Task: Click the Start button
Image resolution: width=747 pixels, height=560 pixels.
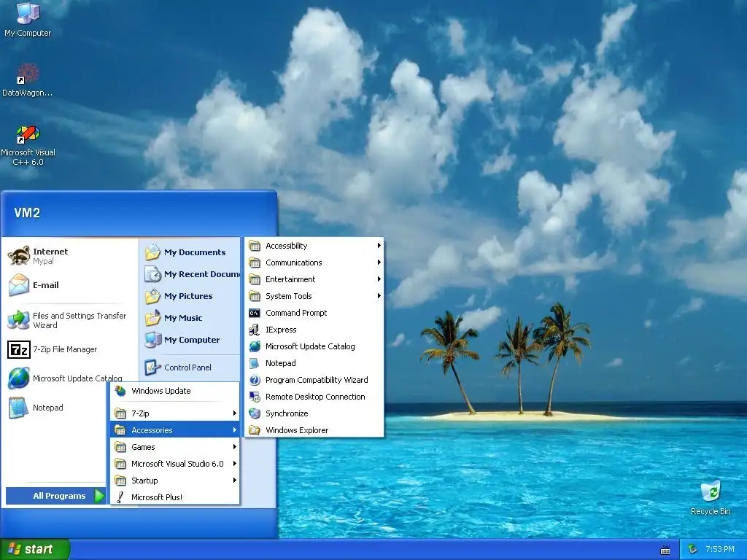Action: click(x=35, y=549)
